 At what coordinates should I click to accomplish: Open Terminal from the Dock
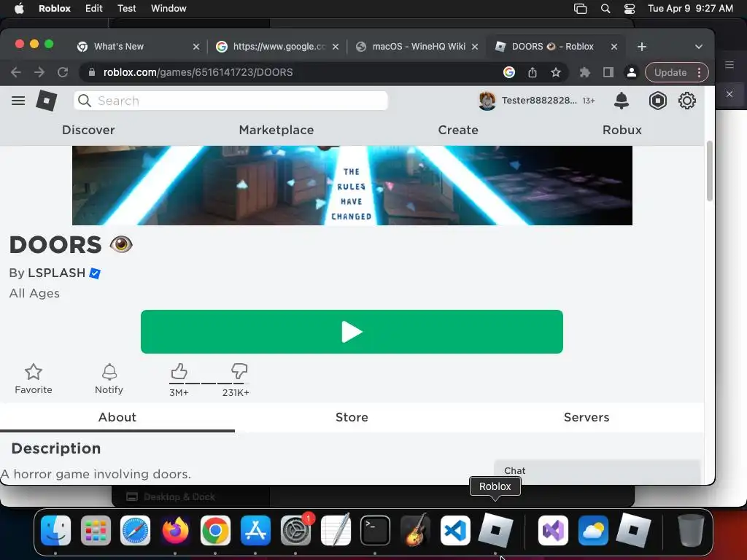click(376, 531)
